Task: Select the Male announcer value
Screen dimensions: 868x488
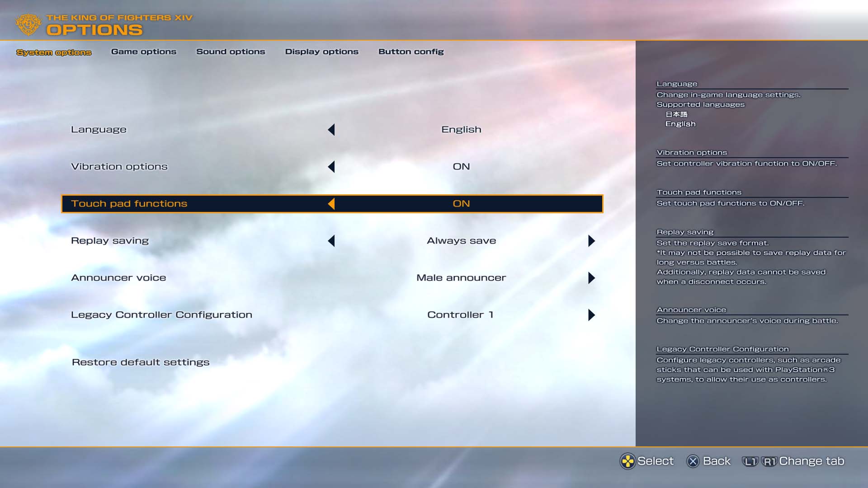Action: 461,278
